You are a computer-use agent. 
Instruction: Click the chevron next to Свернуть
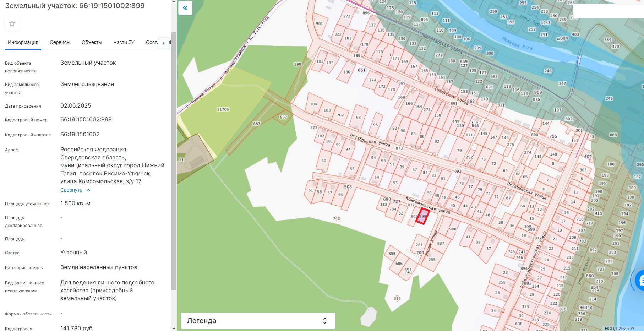tap(88, 190)
